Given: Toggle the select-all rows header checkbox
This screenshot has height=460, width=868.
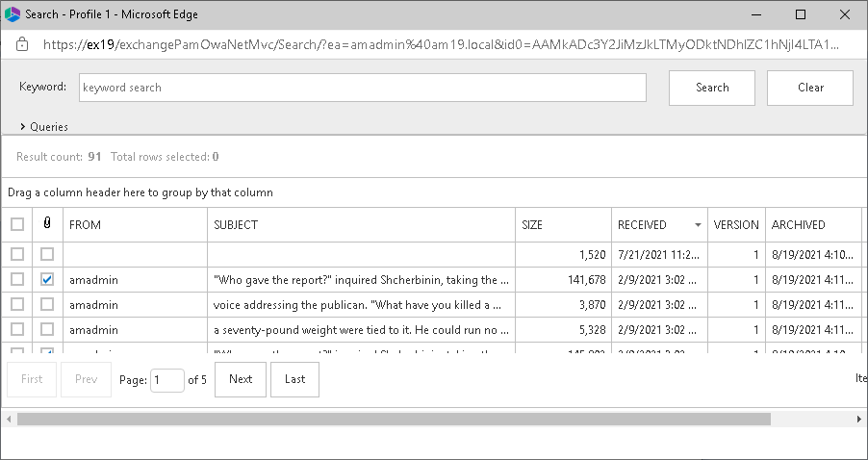Looking at the screenshot, I should [x=17, y=225].
